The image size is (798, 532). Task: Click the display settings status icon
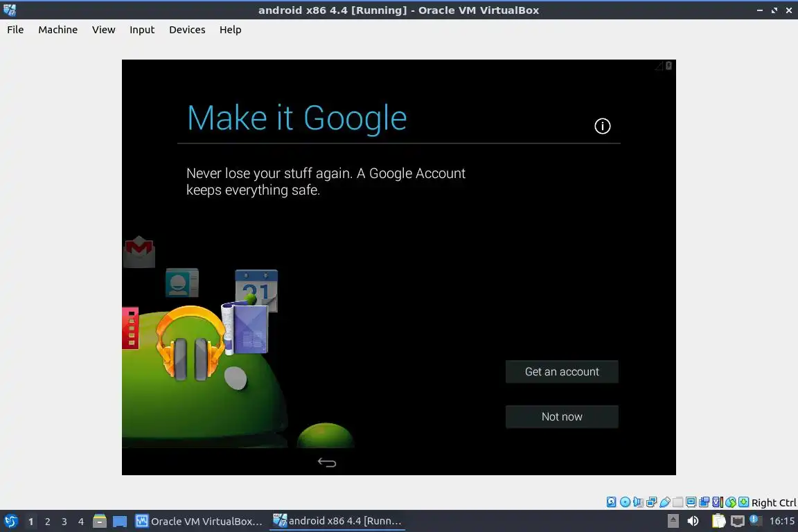coord(691,502)
